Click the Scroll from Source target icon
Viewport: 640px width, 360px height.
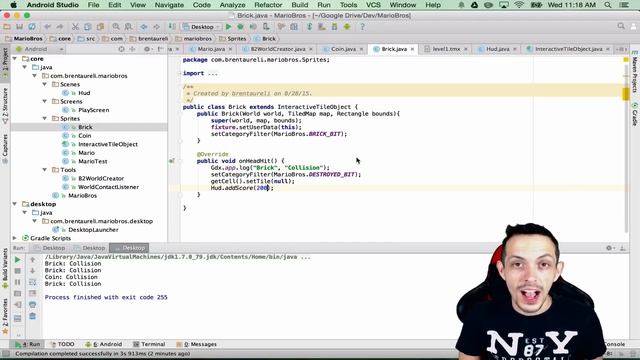[121, 49]
